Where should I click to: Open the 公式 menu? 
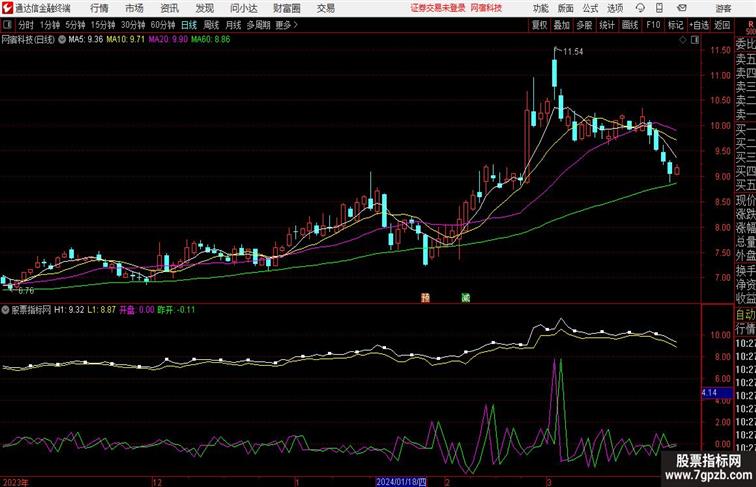(590, 8)
